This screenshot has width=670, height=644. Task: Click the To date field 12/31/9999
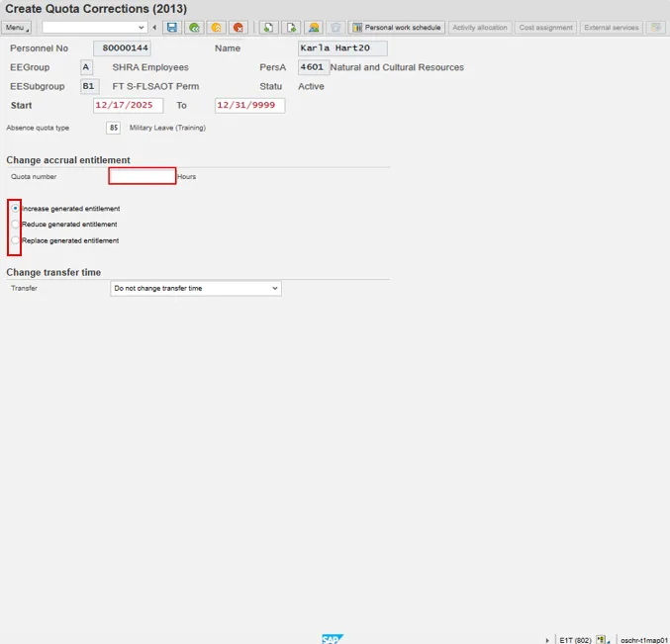pyautogui.click(x=250, y=105)
